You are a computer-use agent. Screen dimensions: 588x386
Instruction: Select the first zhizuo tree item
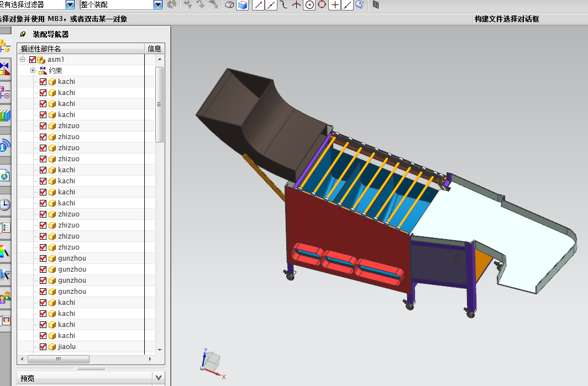pos(69,126)
